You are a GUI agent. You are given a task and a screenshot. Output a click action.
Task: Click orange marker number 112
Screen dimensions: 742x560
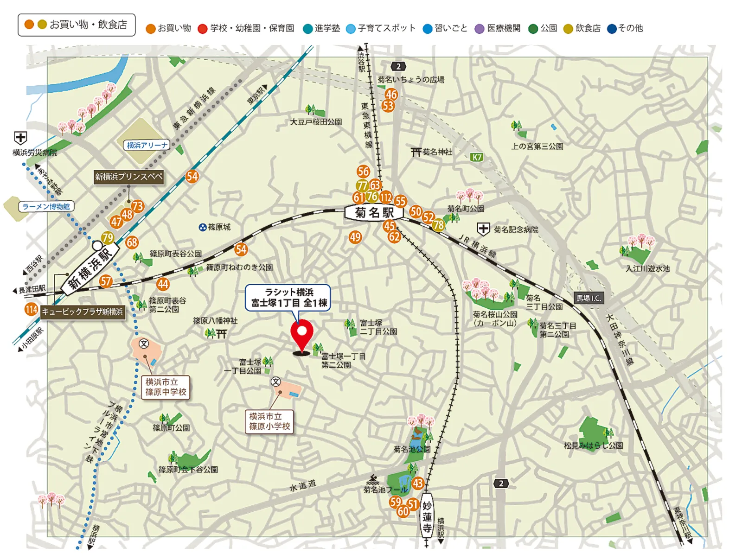point(386,197)
